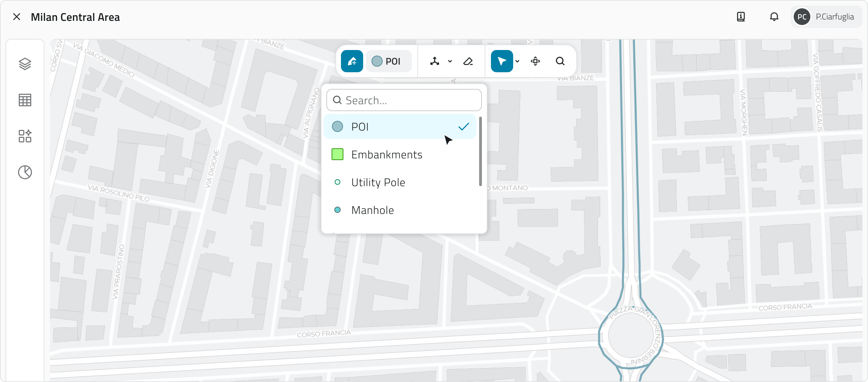Open the Layers panel in sidebar
The width and height of the screenshot is (868, 382).
(25, 64)
